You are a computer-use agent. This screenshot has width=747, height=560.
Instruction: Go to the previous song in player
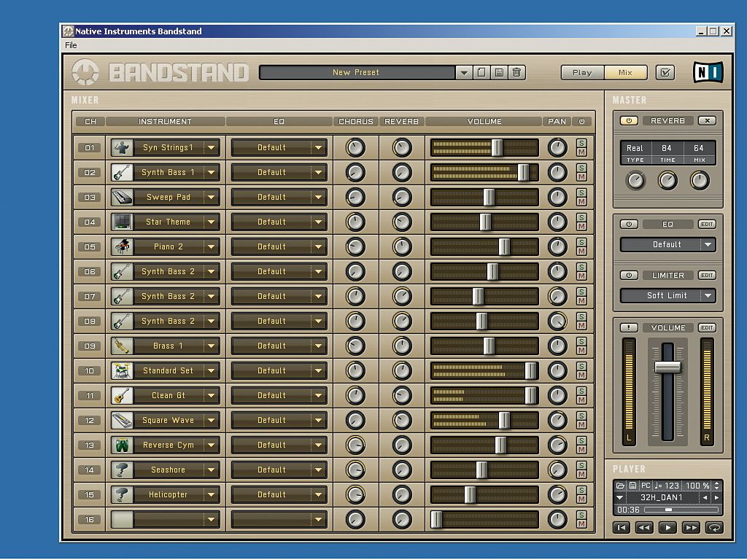[x=705, y=497]
